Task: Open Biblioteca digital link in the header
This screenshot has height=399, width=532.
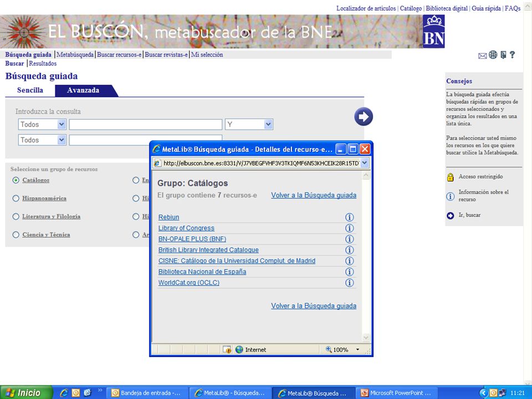Action: [447, 8]
